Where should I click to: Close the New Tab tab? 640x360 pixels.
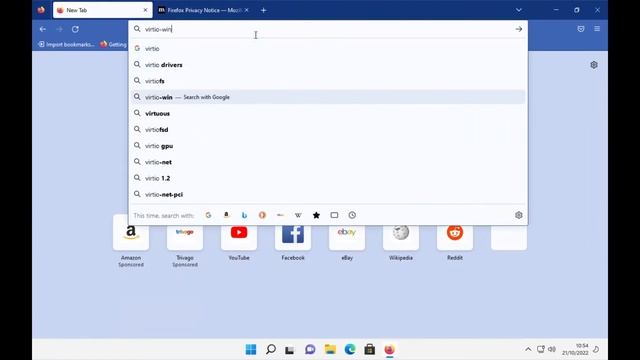tap(145, 10)
